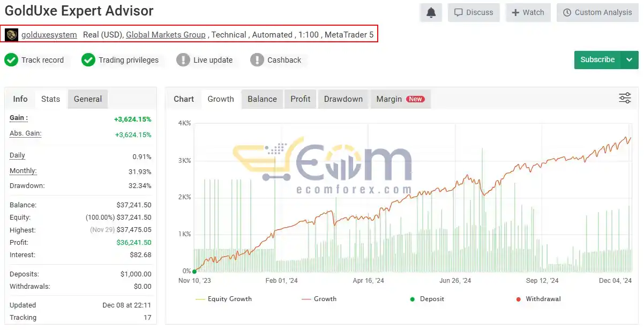This screenshot has height=330, width=644.
Task: Click the Subscribe button
Action: [597, 60]
